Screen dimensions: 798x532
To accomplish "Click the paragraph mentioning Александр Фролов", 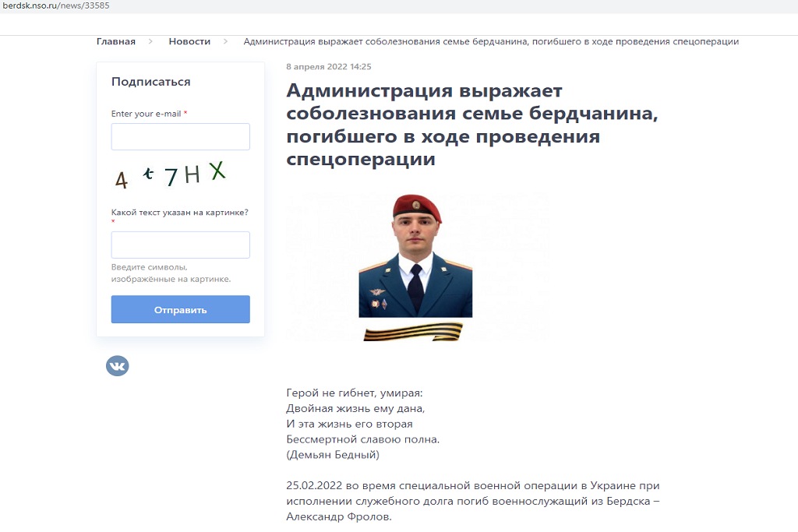I will (473, 501).
